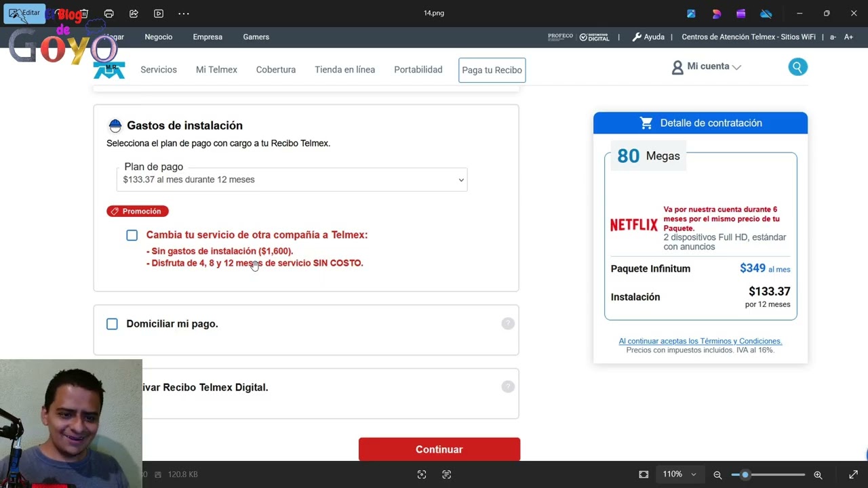Click the visual search icon in bottom bar

point(422,474)
